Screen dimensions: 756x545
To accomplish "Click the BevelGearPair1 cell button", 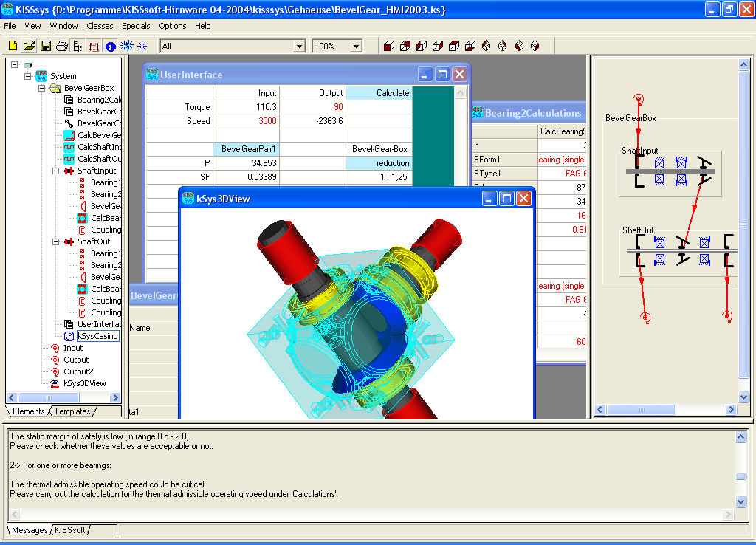I will point(246,149).
